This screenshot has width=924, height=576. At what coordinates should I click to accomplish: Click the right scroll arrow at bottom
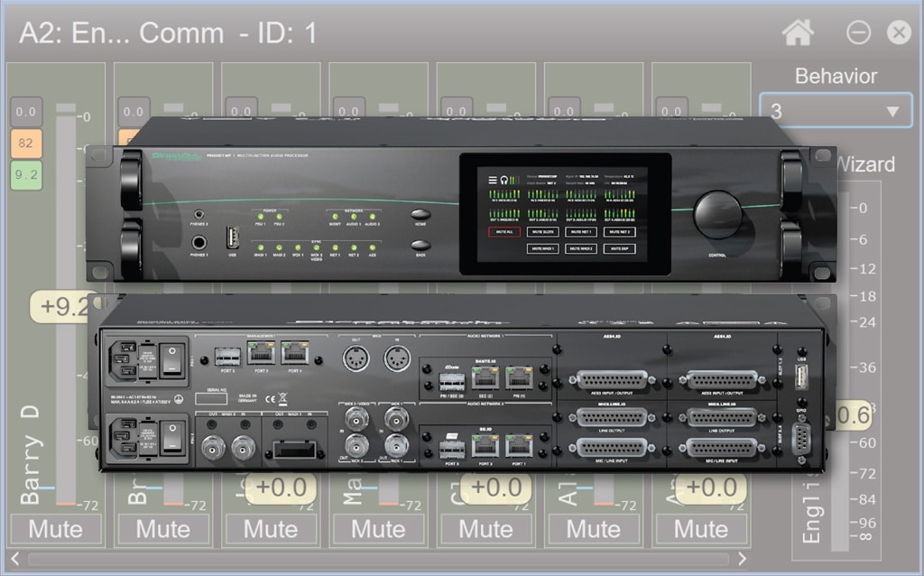742,559
